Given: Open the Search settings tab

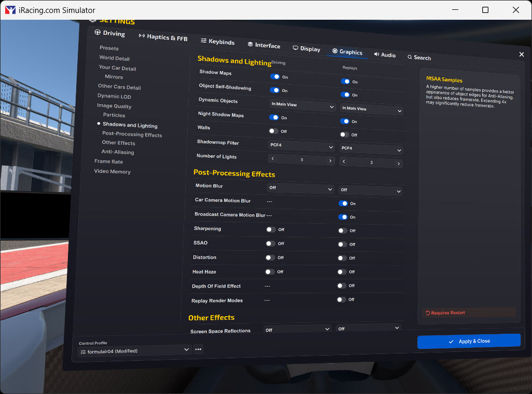Looking at the screenshot, I should (x=419, y=58).
